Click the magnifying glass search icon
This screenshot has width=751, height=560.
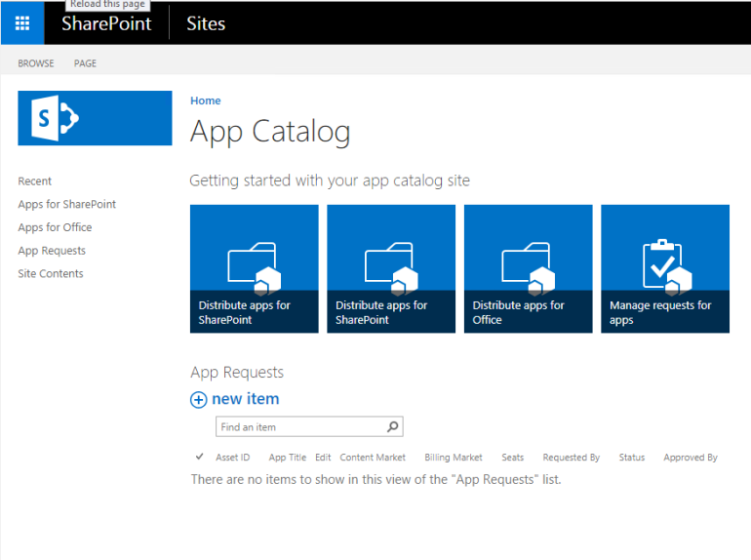click(x=392, y=427)
